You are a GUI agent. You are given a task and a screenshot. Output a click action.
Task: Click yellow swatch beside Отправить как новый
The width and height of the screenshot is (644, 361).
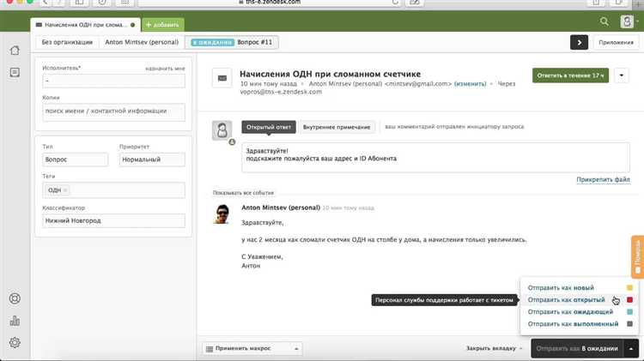tap(629, 288)
